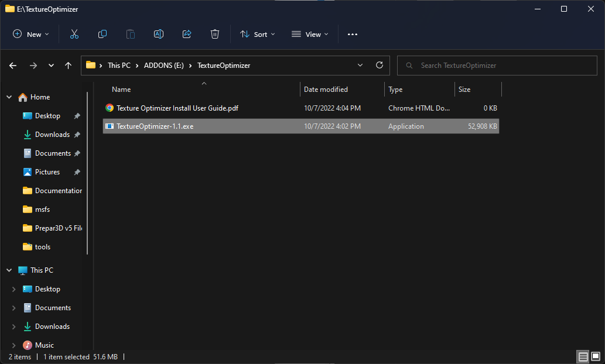This screenshot has width=605, height=364.
Task: Click the pin icon next to Downloads
Action: point(77,135)
